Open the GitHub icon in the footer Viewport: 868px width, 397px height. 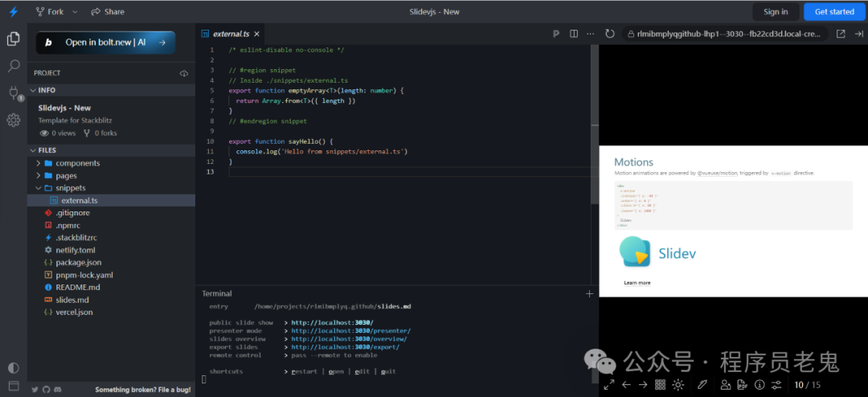pos(47,390)
